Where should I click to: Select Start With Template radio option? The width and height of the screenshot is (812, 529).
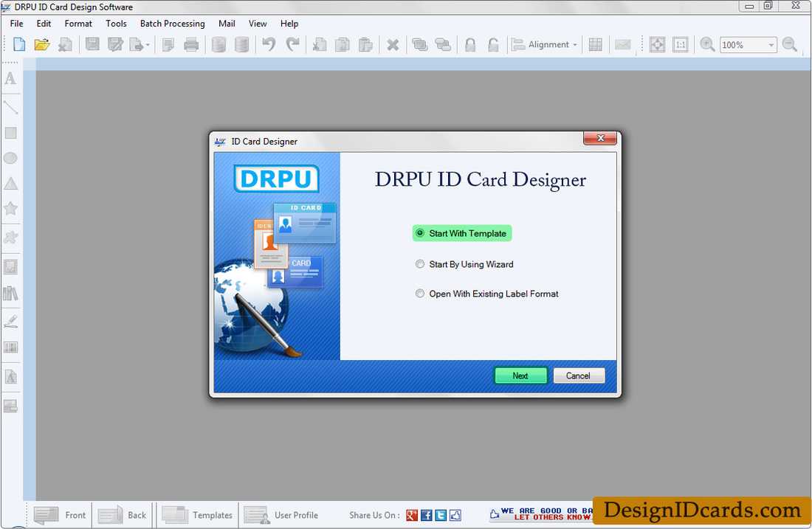[462, 233]
